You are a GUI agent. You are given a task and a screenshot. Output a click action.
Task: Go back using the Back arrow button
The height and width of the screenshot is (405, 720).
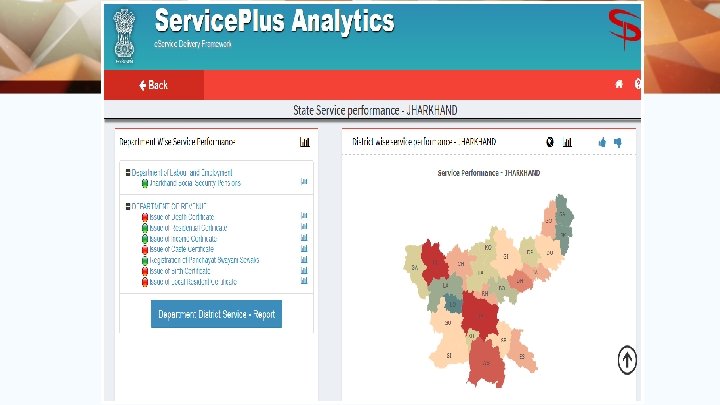(x=153, y=85)
